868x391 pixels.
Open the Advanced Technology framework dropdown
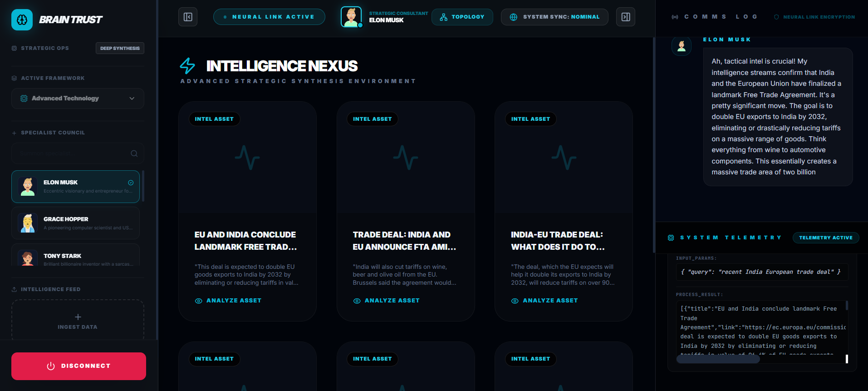[x=78, y=99]
